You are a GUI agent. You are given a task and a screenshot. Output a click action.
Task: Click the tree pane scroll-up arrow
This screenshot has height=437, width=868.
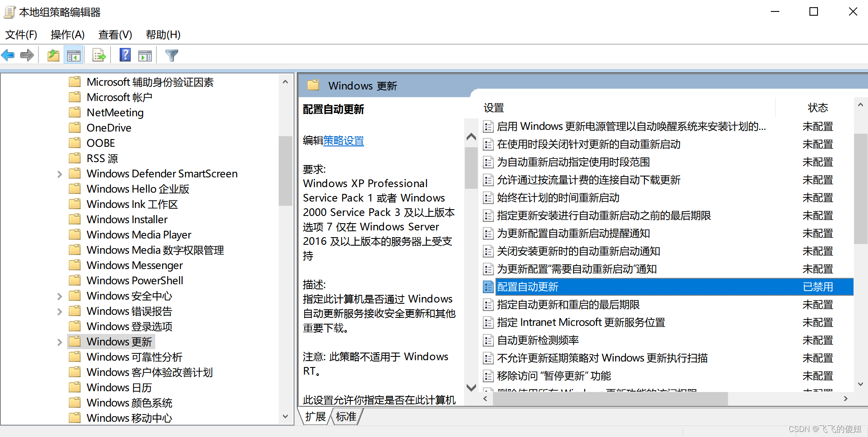(x=285, y=82)
